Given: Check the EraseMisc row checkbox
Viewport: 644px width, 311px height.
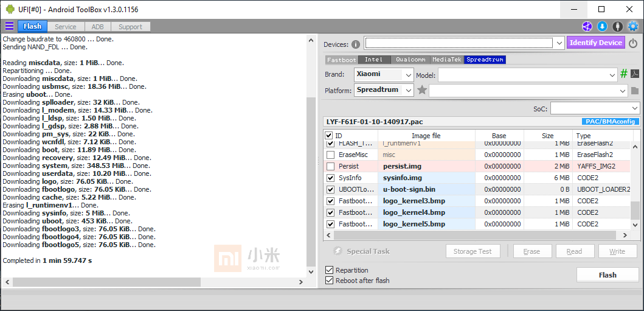Looking at the screenshot, I should [330, 155].
